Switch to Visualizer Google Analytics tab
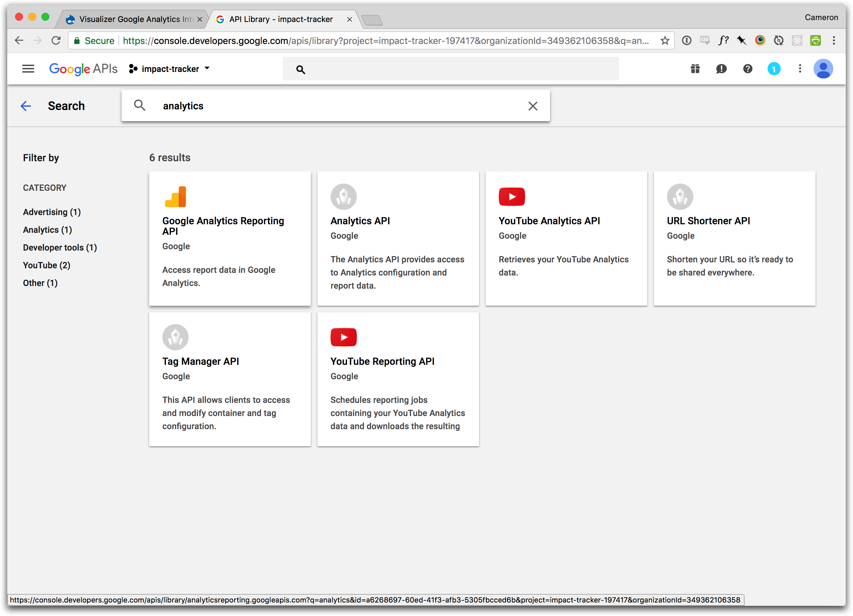 133,19
